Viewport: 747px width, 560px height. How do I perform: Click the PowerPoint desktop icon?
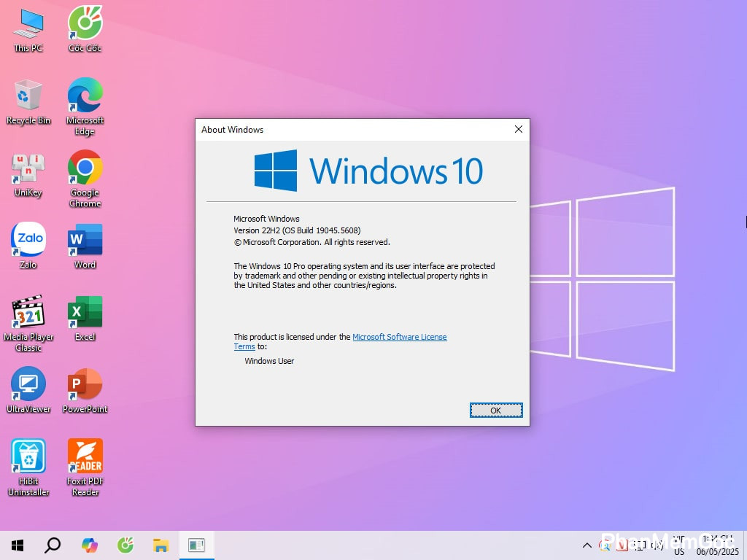85,384
